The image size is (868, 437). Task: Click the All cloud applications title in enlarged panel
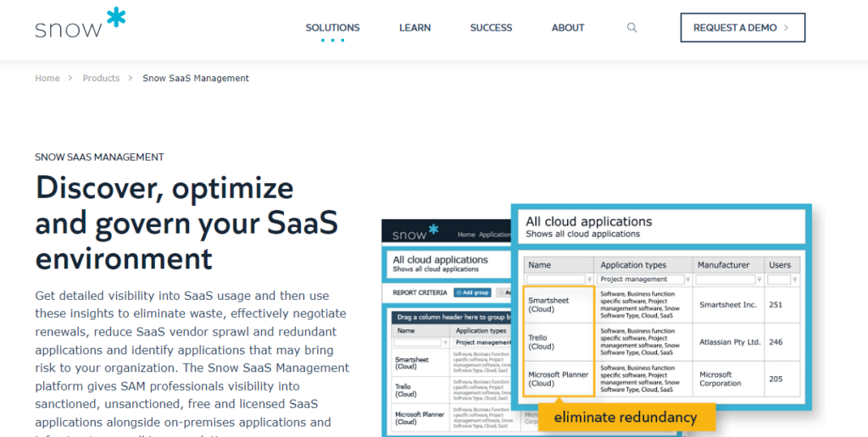click(588, 221)
